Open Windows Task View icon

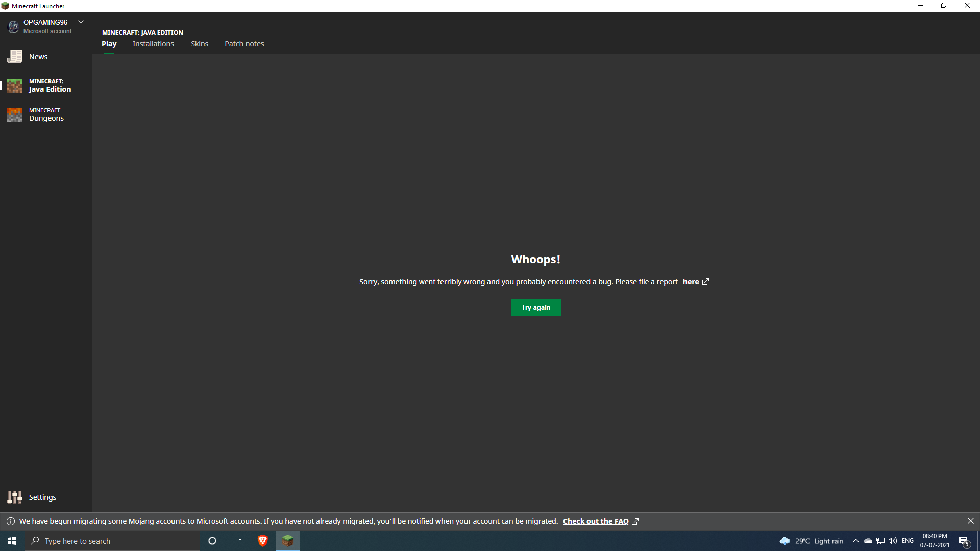(x=237, y=541)
